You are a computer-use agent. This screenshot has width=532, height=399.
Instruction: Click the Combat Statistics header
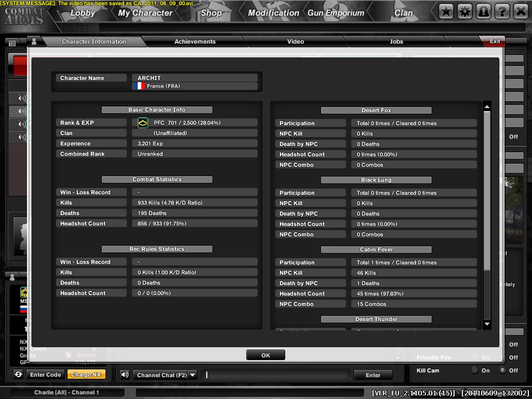pos(157,179)
